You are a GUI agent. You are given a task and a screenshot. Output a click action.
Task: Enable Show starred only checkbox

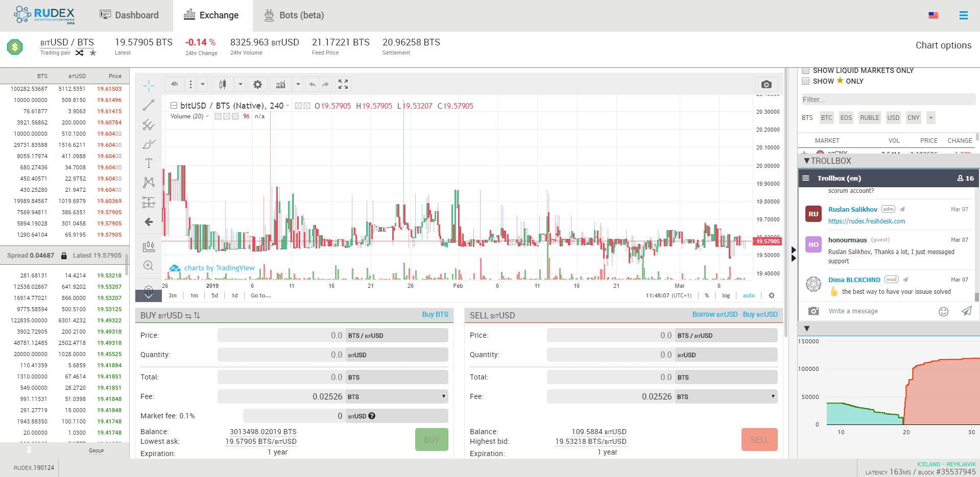coord(806,81)
